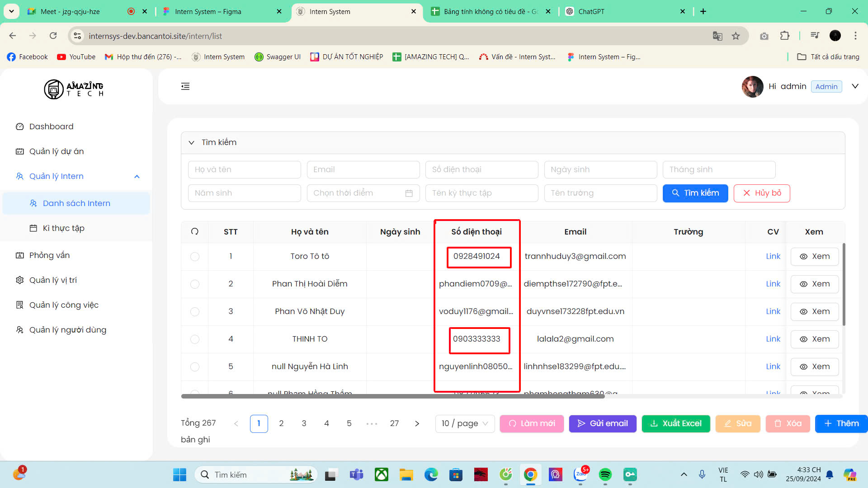The image size is (868, 488).
Task: Select the row radio for Phan Võ Nhật Duy
Action: 195,312
